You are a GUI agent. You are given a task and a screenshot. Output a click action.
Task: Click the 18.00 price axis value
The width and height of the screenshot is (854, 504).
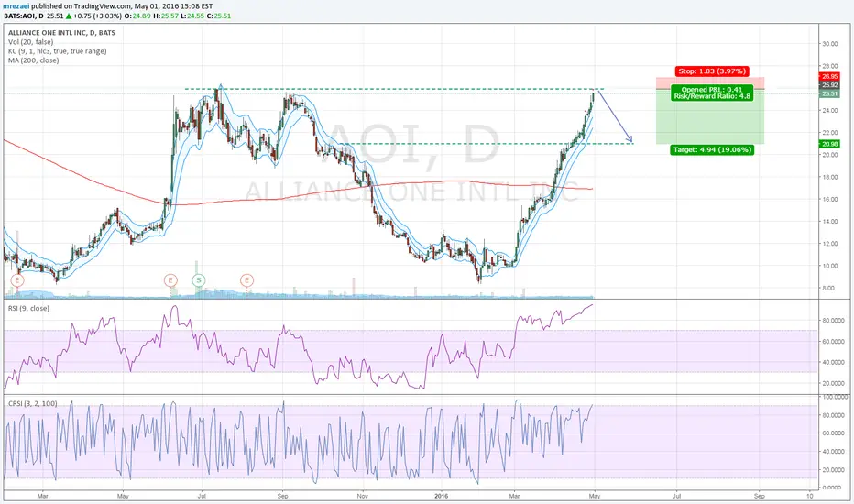pos(830,177)
